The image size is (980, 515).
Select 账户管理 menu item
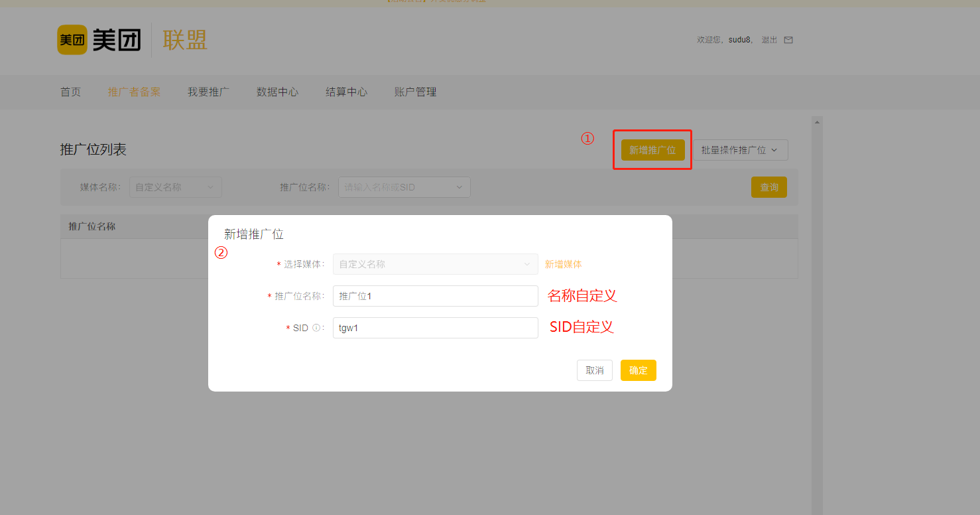pyautogui.click(x=415, y=92)
